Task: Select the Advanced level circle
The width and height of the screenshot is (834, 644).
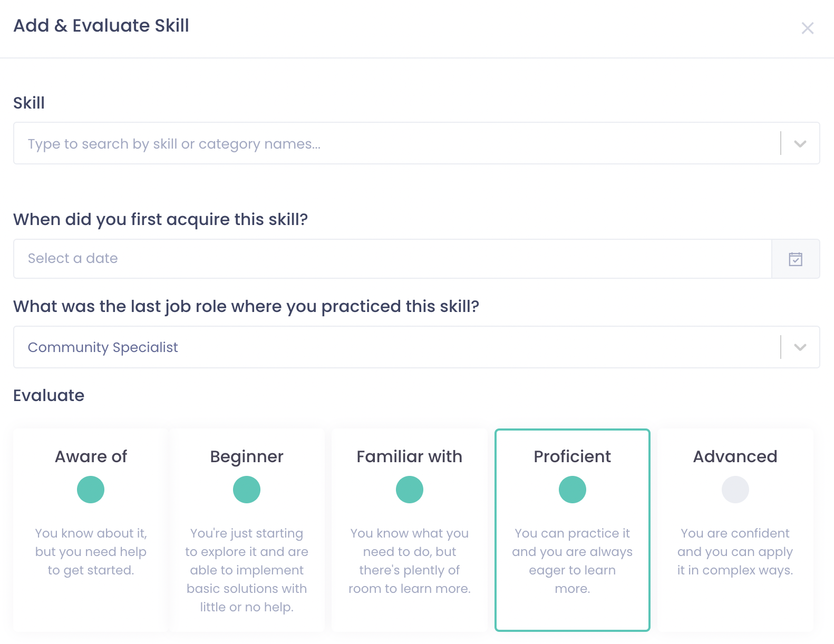Action: [735, 489]
